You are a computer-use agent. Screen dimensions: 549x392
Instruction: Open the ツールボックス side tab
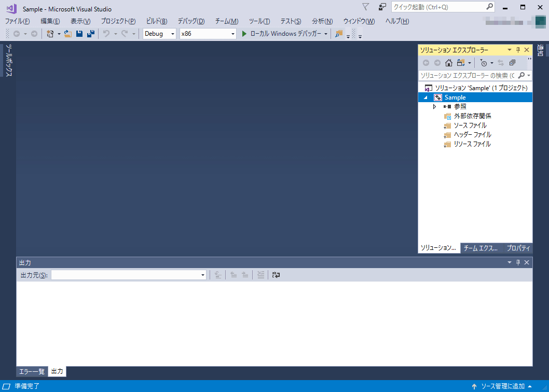9,60
